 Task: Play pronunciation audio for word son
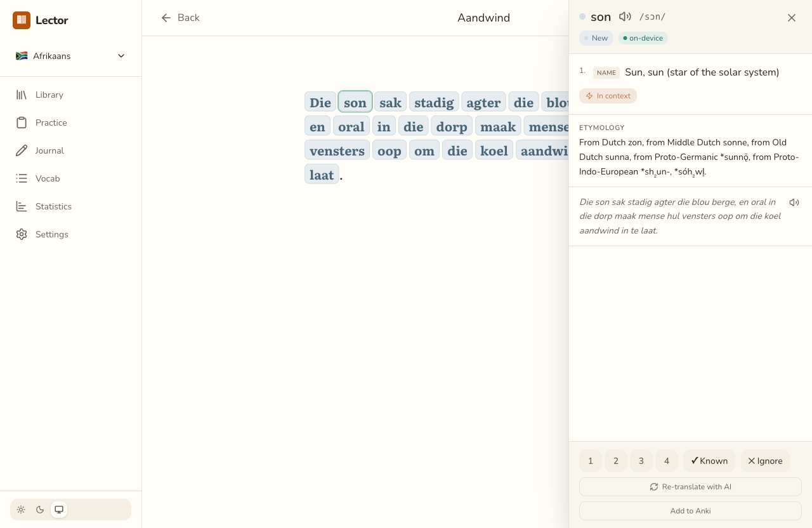625,17
